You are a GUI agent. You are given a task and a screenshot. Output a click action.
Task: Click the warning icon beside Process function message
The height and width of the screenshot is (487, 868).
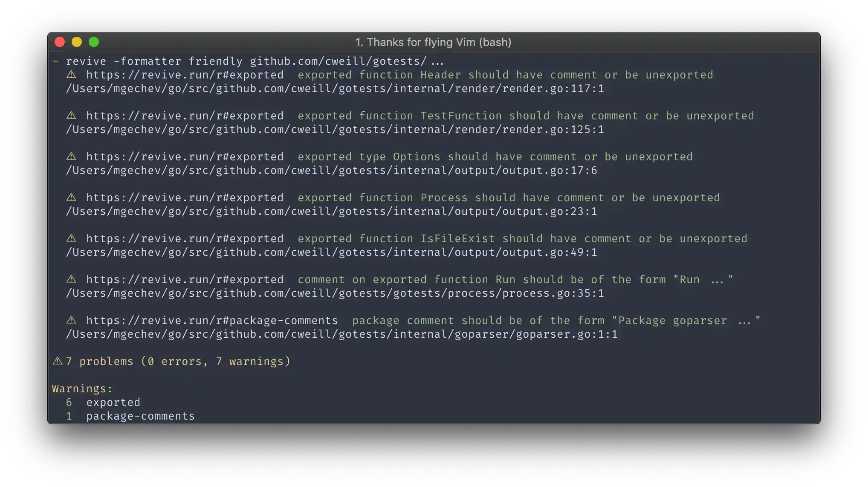coord(71,197)
